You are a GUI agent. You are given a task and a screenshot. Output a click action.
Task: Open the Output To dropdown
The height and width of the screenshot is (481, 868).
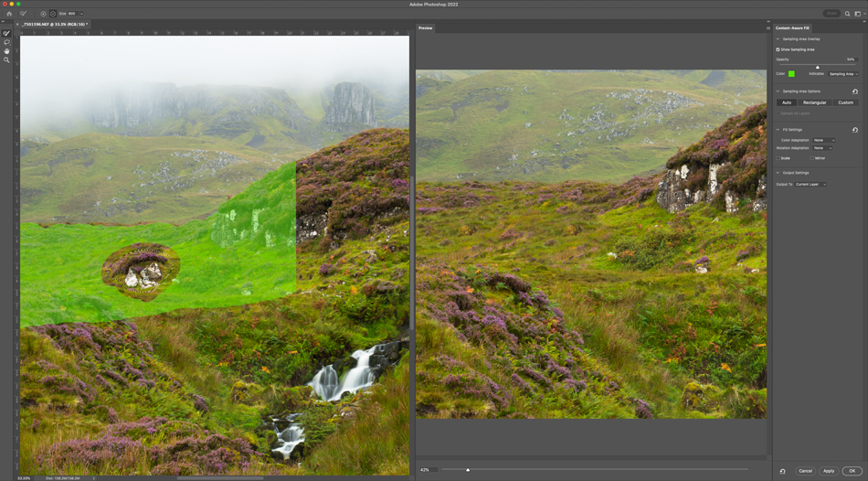click(810, 184)
